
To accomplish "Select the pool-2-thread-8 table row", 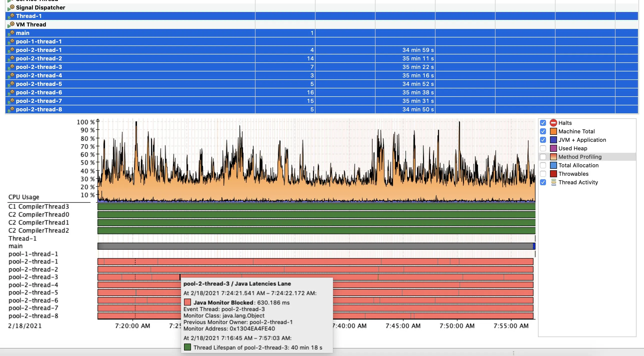I will (125, 109).
